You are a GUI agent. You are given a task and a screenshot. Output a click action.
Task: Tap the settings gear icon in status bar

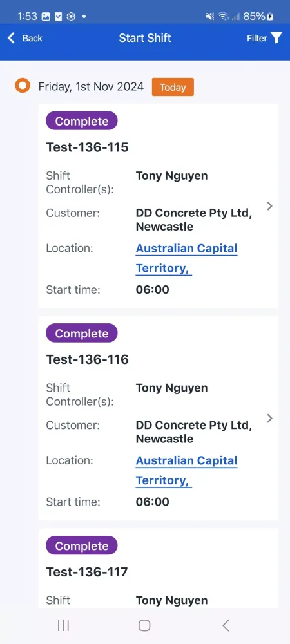pos(71,17)
